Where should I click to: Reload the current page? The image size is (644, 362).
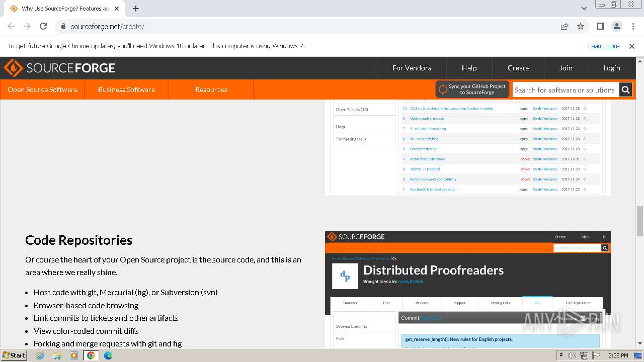[43, 27]
